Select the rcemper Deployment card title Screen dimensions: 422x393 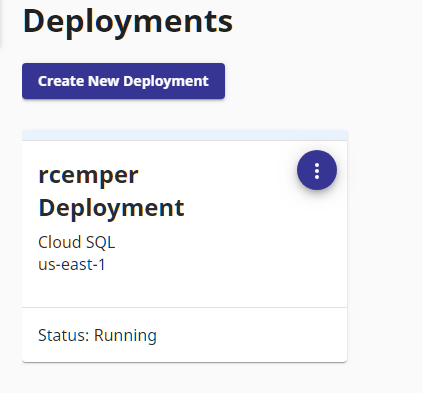(111, 191)
